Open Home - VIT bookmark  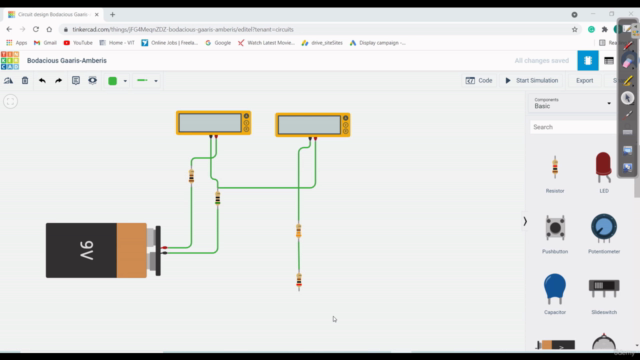pos(117,43)
